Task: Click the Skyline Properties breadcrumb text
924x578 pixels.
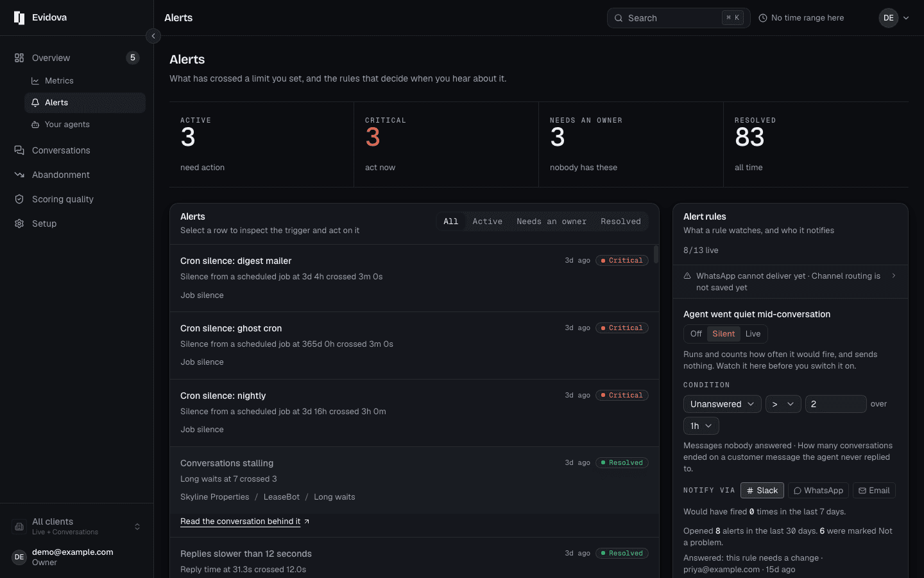Action: [215, 497]
